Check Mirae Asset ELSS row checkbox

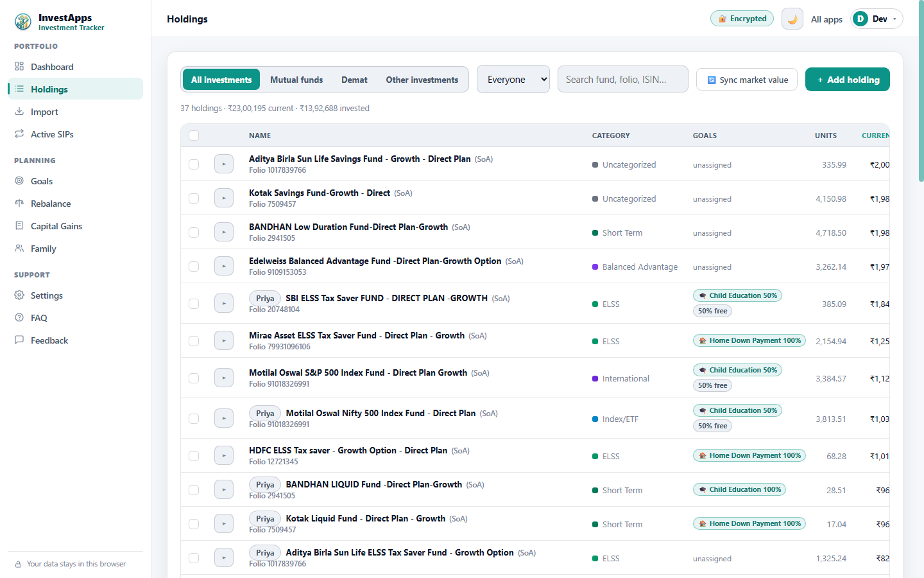194,341
